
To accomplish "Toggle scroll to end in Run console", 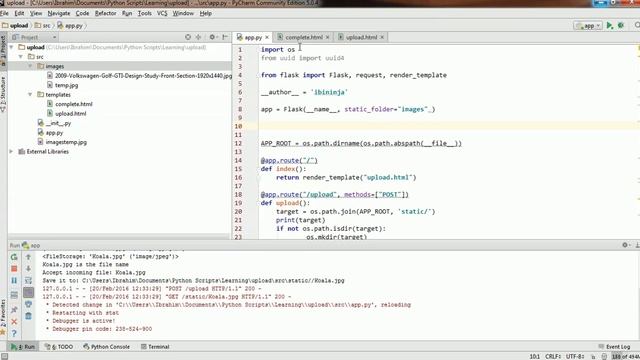I will 28,292.
